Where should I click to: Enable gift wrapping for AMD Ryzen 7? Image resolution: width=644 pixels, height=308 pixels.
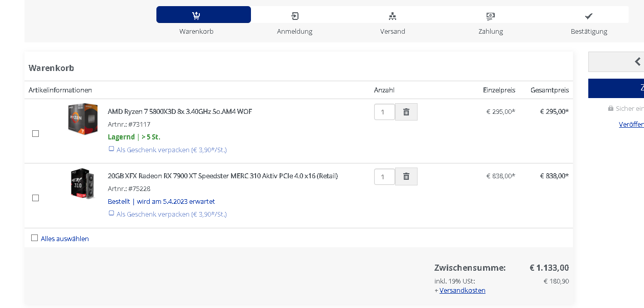tap(111, 149)
